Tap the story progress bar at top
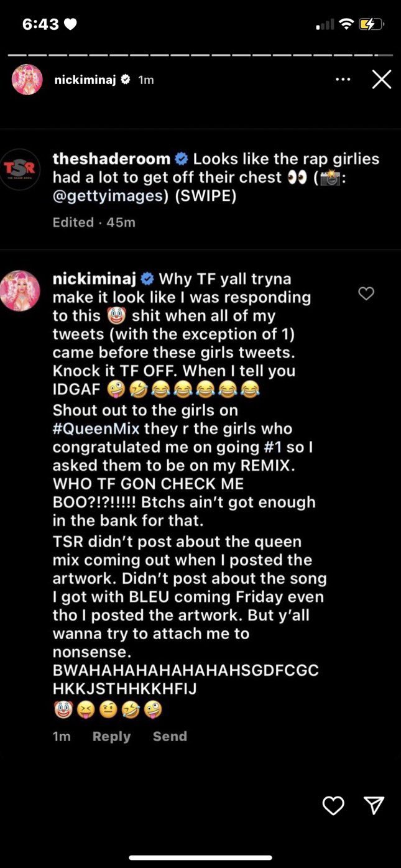The height and width of the screenshot is (868, 401). point(200,54)
